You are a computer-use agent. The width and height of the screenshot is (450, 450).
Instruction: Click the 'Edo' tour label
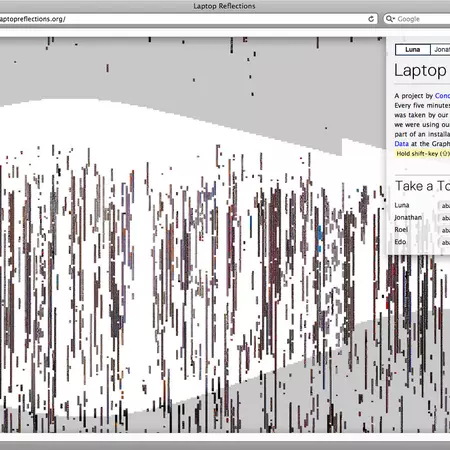(x=400, y=242)
